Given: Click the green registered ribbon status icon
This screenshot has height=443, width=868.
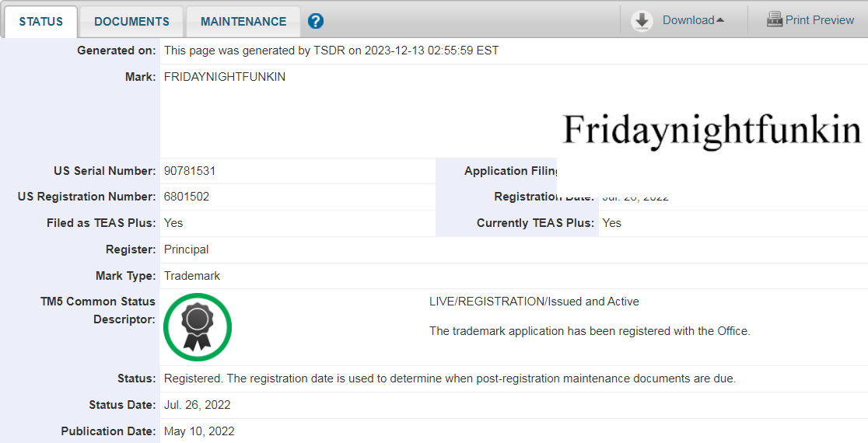Looking at the screenshot, I should 198,327.
